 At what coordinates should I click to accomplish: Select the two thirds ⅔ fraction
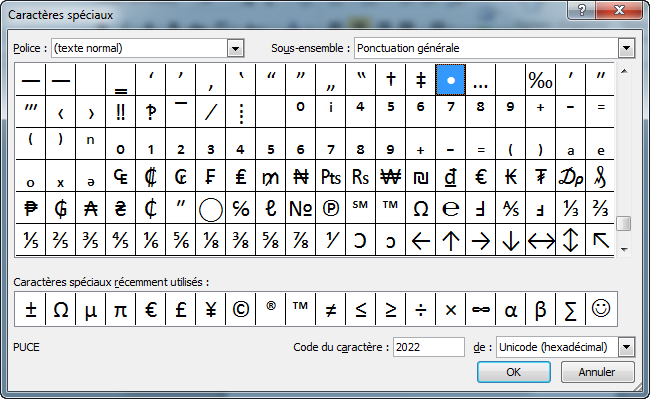[x=600, y=208]
